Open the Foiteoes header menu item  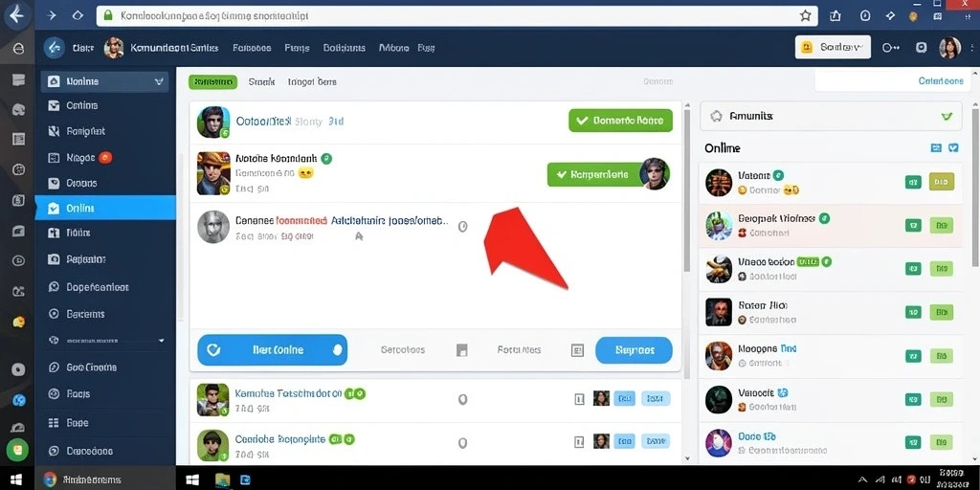pyautogui.click(x=252, y=48)
